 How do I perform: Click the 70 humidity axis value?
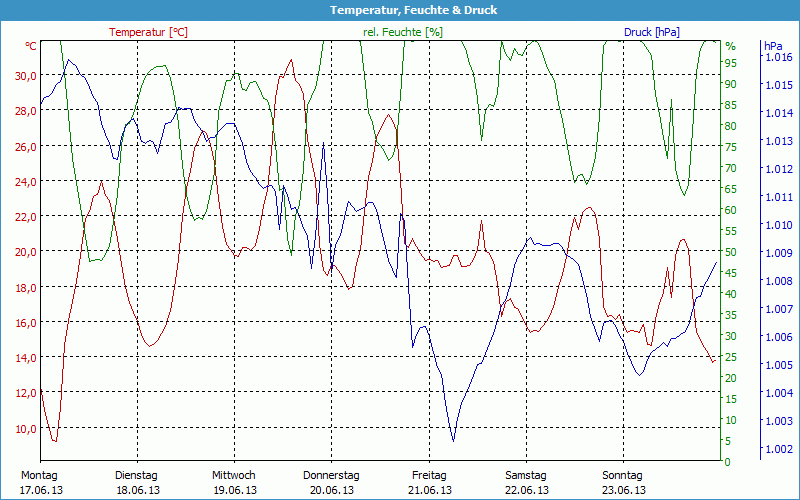(x=731, y=168)
